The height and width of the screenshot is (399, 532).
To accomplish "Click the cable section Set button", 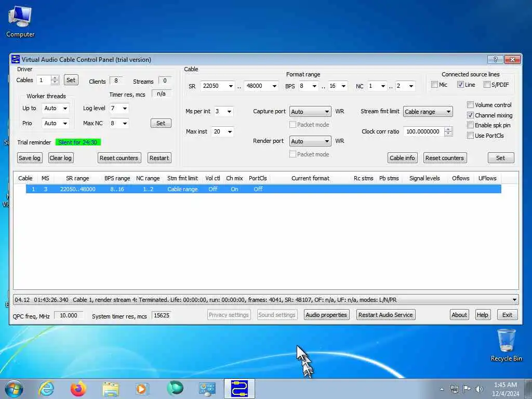I will pyautogui.click(x=500, y=158).
